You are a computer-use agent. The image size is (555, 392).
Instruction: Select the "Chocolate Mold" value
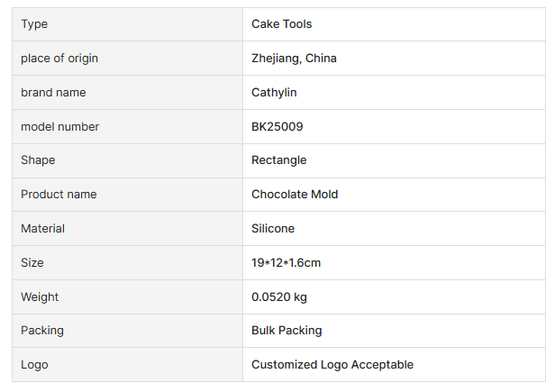coord(295,195)
